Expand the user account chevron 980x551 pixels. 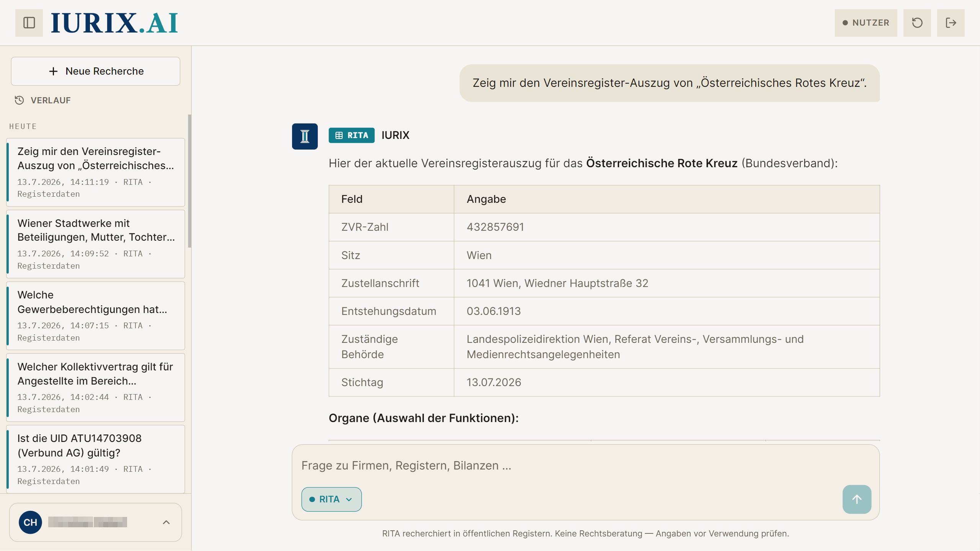166,522
